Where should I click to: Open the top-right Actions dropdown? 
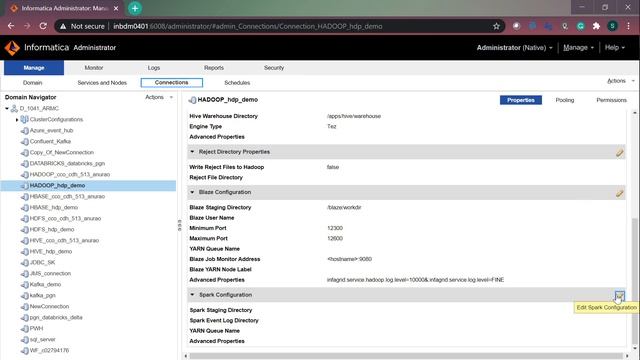(x=620, y=81)
